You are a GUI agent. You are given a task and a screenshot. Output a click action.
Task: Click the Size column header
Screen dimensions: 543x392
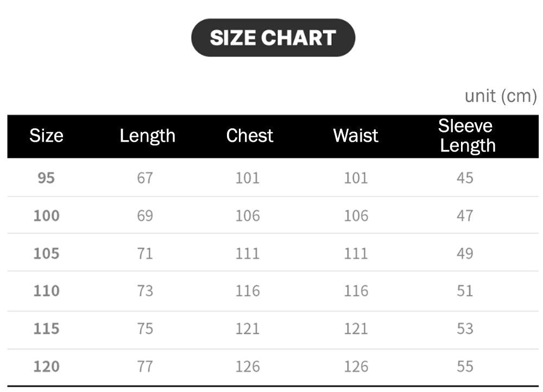[46, 136]
